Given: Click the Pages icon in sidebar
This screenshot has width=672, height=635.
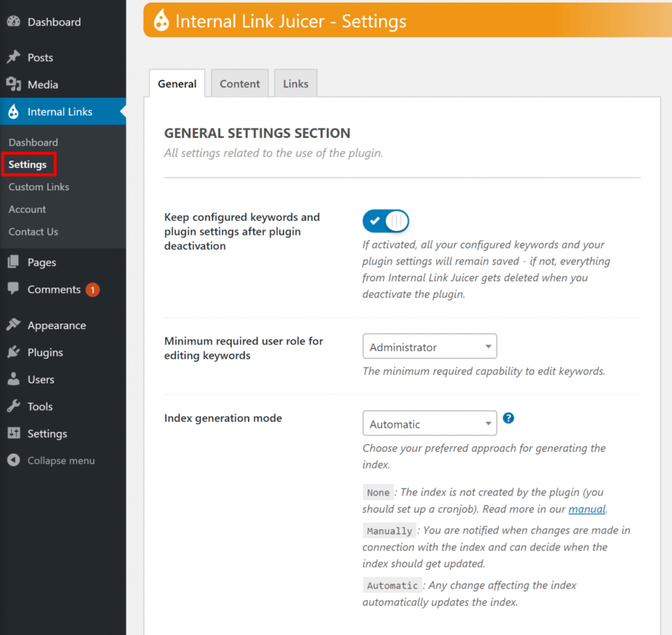Looking at the screenshot, I should (13, 262).
